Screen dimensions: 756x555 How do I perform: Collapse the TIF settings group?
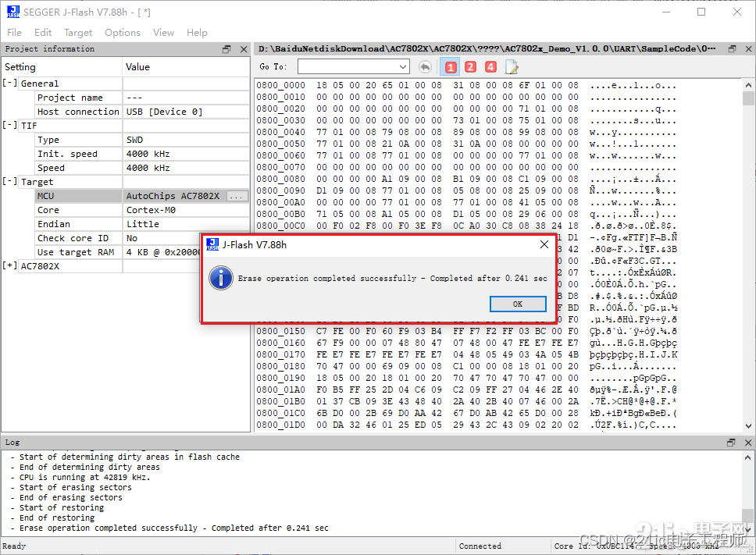click(9, 125)
